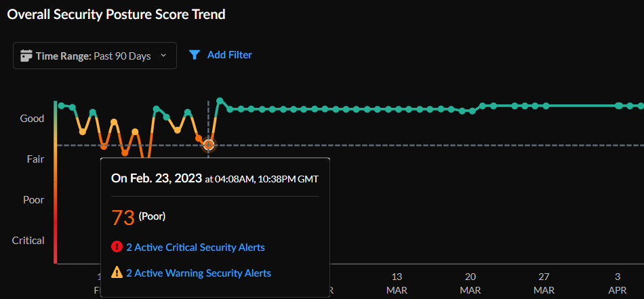Open 2 Active Critical Security Alerts
This screenshot has width=644, height=299.
point(195,247)
